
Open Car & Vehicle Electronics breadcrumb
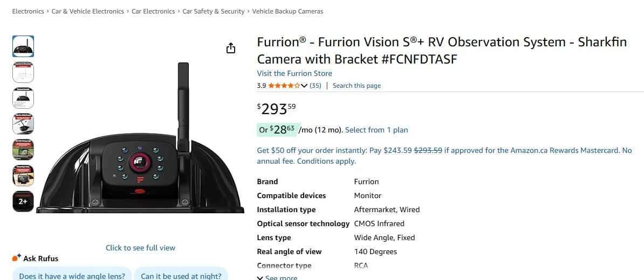[88, 11]
